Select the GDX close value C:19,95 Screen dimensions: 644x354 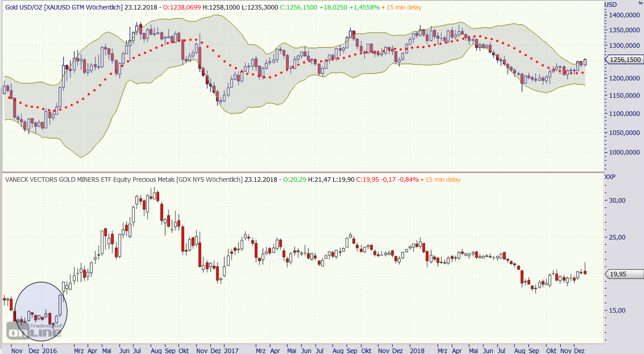369,179
